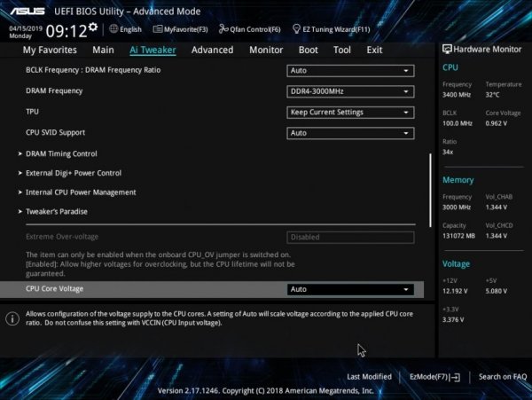Click the Last Modified button
The width and height of the screenshot is (532, 400).
(369, 377)
